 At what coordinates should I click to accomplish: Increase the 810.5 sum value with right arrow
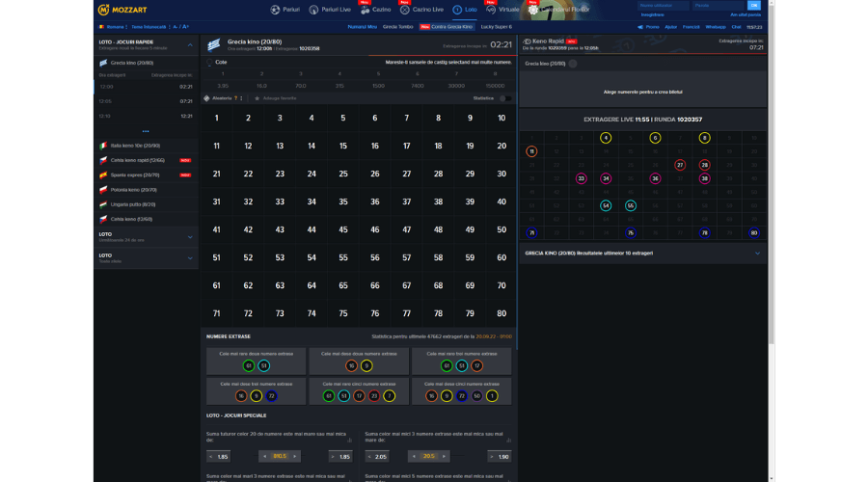pyautogui.click(x=294, y=457)
